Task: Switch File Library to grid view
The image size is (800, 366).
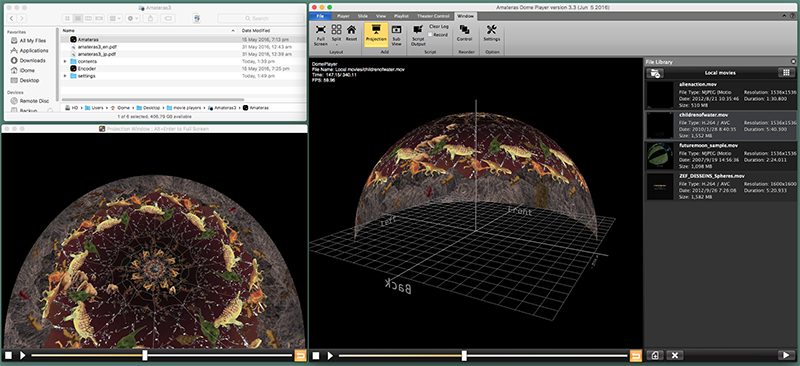Action: tap(786, 73)
